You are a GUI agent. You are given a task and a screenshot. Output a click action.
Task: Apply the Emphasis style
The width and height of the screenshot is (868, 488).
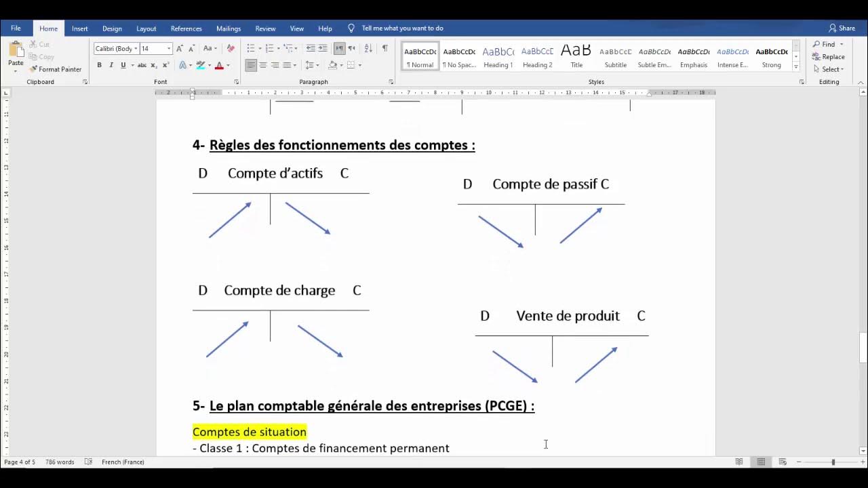click(693, 57)
